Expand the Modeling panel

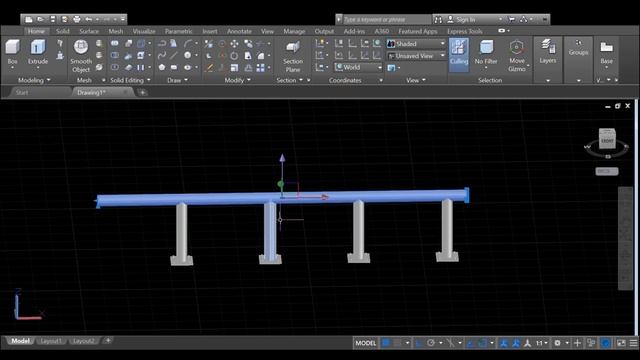pos(34,80)
